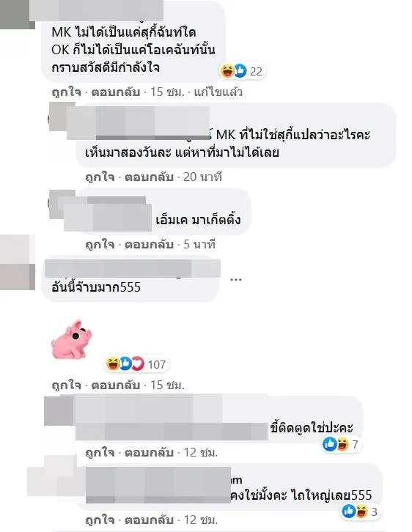Click reaction icons with count 3

[360, 511]
